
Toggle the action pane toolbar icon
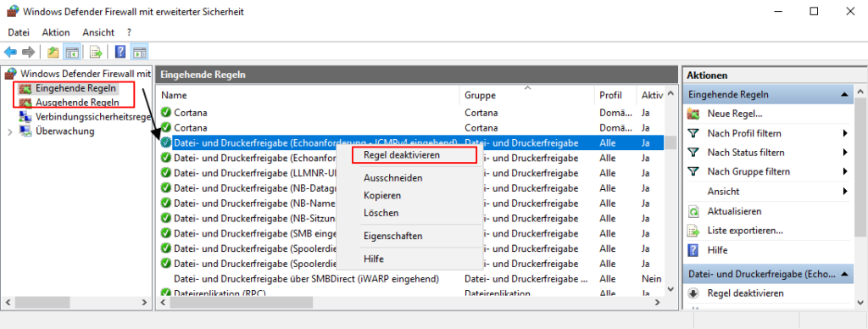coord(140,52)
